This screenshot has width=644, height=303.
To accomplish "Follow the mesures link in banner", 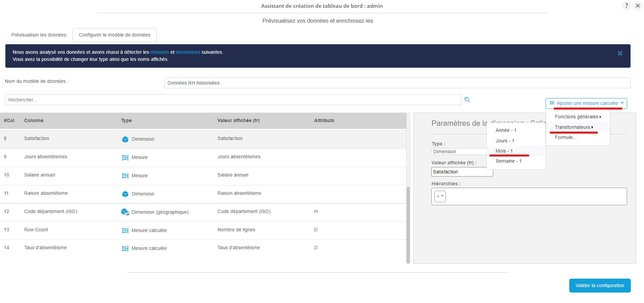I will click(160, 52).
